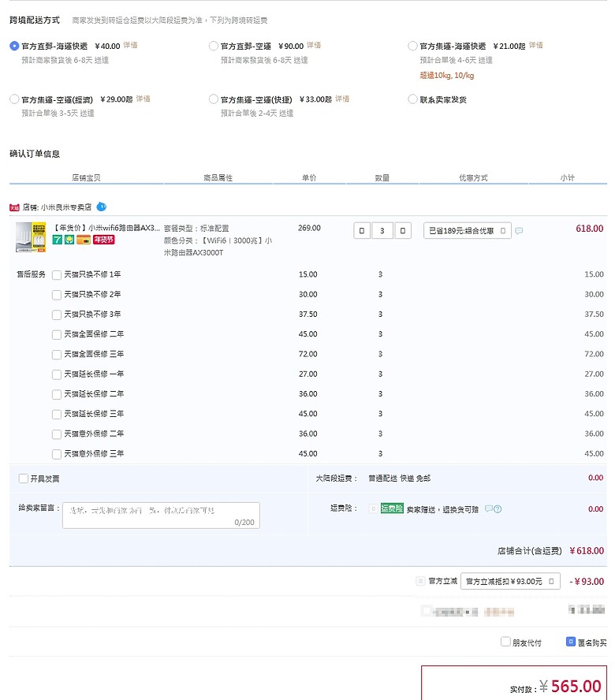Click the 店铺宝贝 column header
The height and width of the screenshot is (700, 615).
(86, 177)
